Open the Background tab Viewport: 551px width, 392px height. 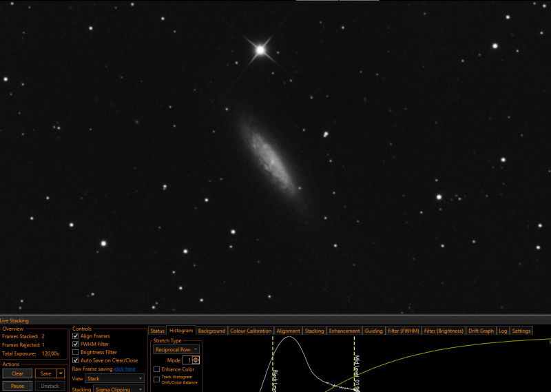211,331
